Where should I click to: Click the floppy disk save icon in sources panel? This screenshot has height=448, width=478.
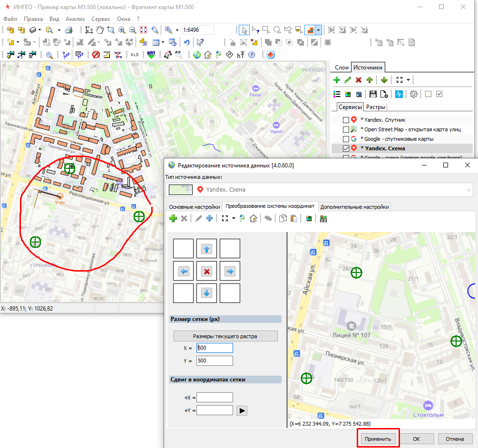(373, 94)
